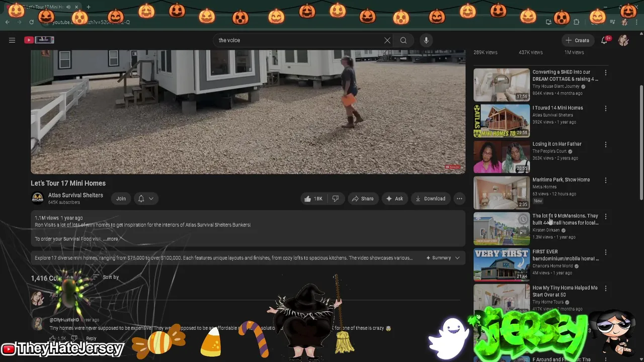Open menu for 'How My Tiny Home Helped Me'
The height and width of the screenshot is (362, 644).
point(606,289)
